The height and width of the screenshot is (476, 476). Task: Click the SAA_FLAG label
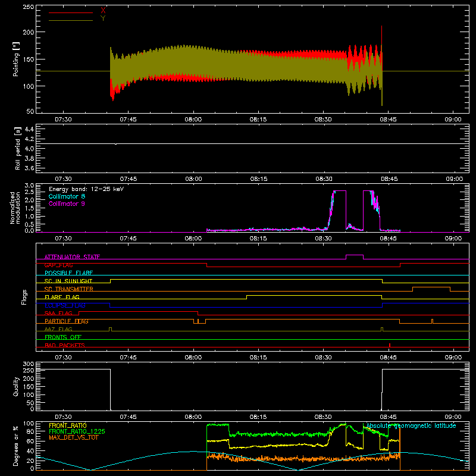58,313
